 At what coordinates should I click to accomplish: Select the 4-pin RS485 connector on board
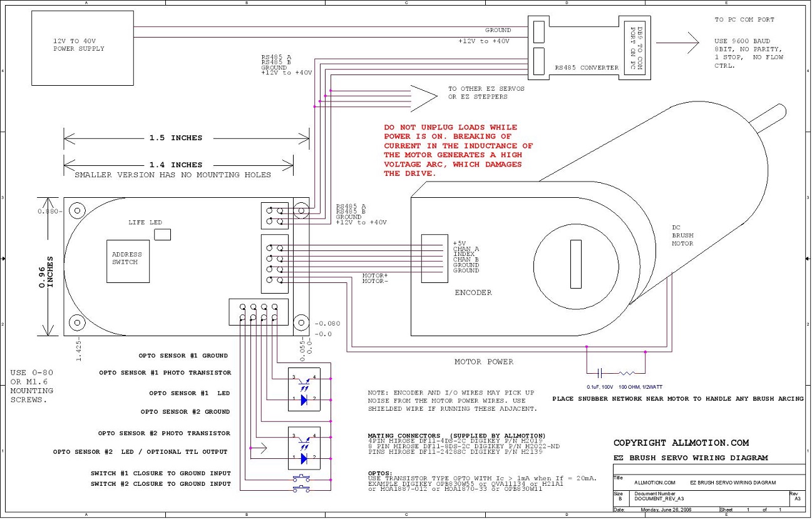click(274, 216)
